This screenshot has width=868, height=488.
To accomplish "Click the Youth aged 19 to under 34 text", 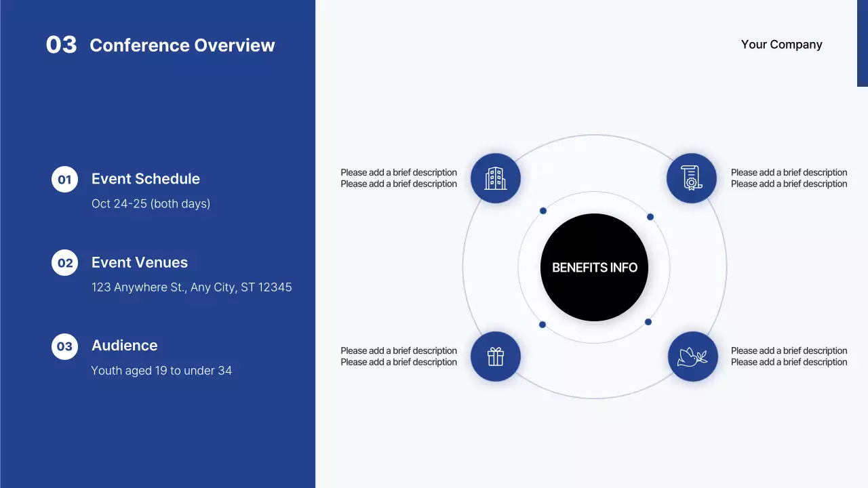I will click(161, 371).
